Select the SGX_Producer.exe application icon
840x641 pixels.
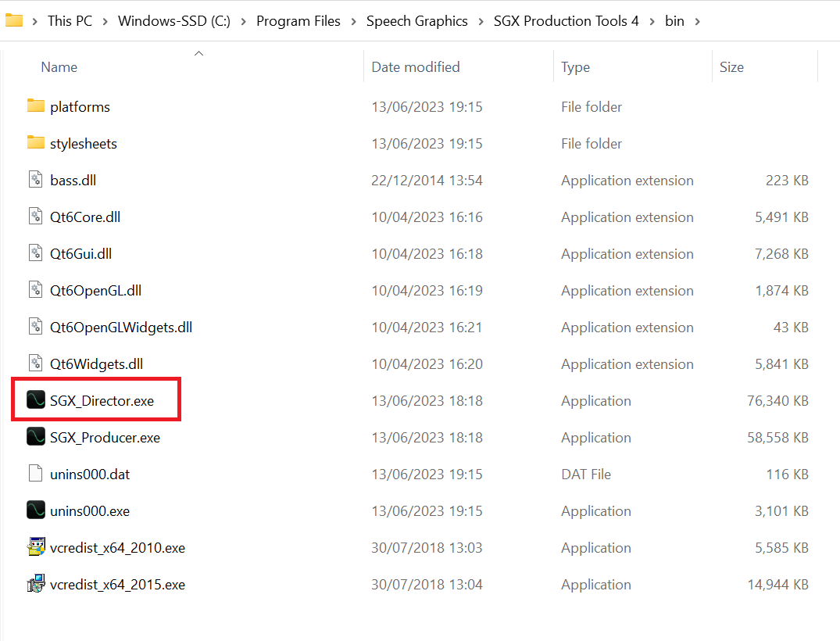coord(36,437)
